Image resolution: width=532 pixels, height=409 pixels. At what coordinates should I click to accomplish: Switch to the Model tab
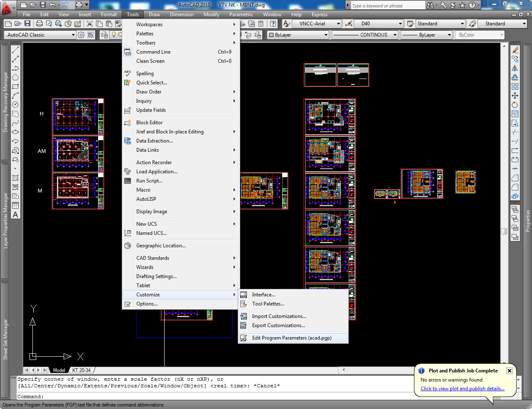(59, 370)
